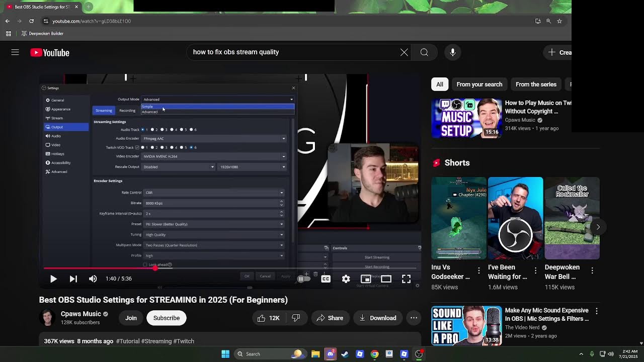Go to YouTube home via logo

click(x=50, y=53)
